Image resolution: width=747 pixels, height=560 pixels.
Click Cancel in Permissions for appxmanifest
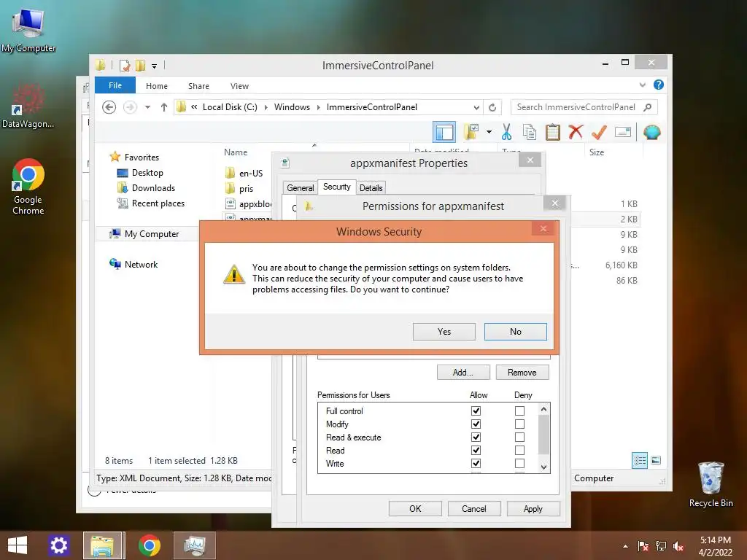tap(474, 508)
